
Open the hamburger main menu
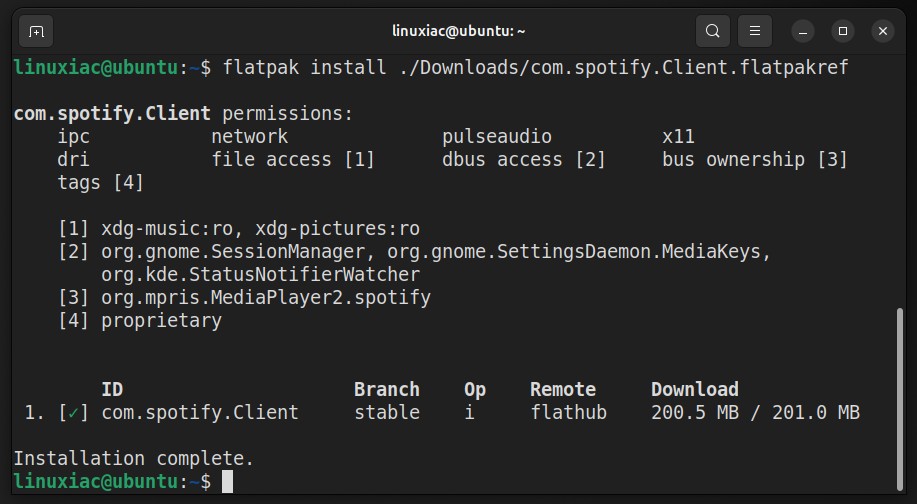[x=754, y=31]
